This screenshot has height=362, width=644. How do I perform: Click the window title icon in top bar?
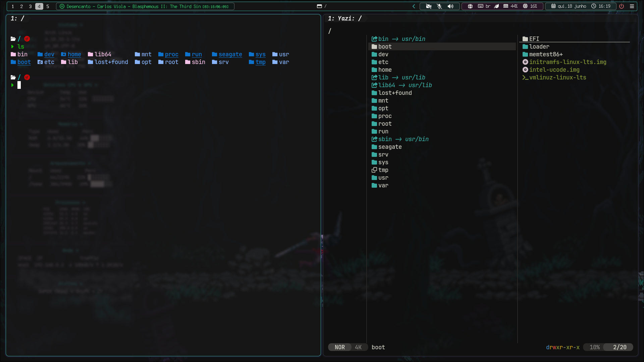(319, 6)
